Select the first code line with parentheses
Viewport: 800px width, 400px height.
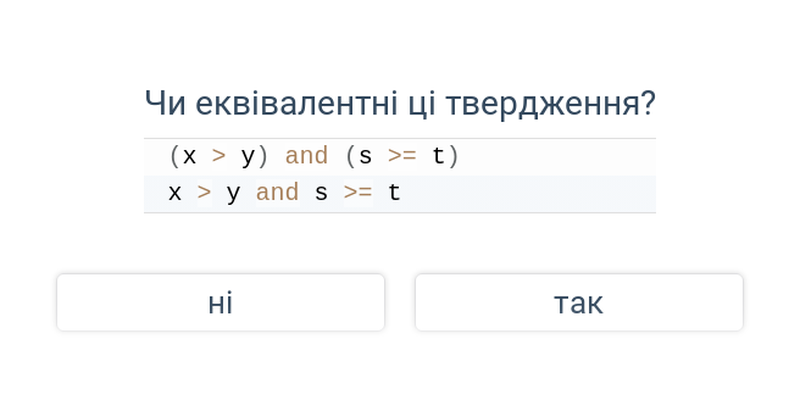click(x=399, y=157)
